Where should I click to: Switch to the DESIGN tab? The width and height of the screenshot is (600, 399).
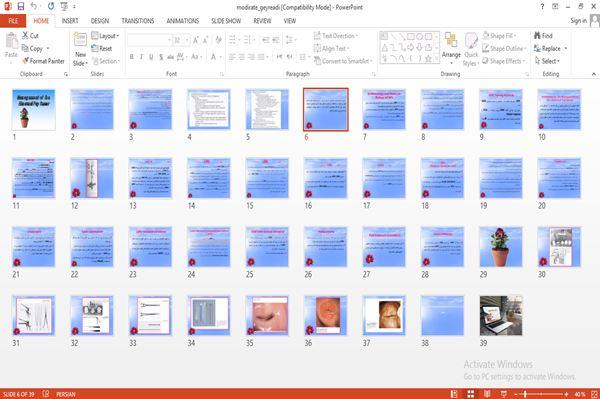tap(100, 21)
